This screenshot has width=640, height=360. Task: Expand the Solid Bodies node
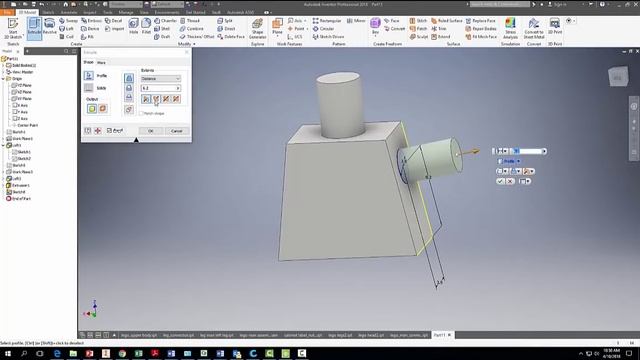[4, 65]
